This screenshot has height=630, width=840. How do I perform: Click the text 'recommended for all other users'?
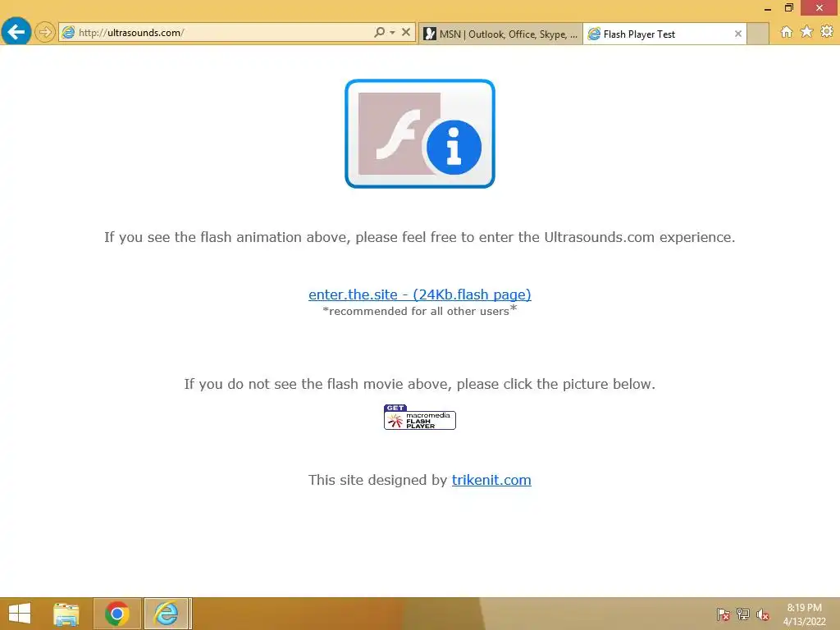coord(418,311)
